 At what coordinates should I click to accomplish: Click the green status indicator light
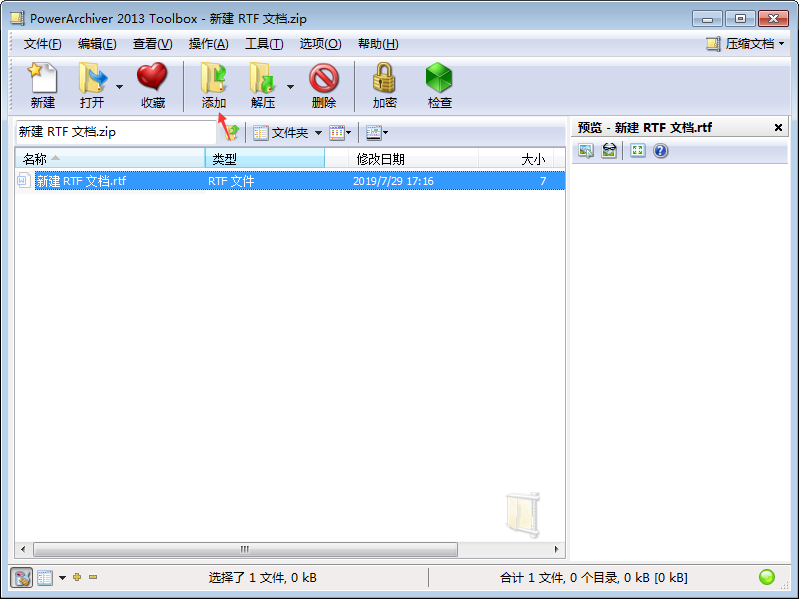pyautogui.click(x=766, y=577)
